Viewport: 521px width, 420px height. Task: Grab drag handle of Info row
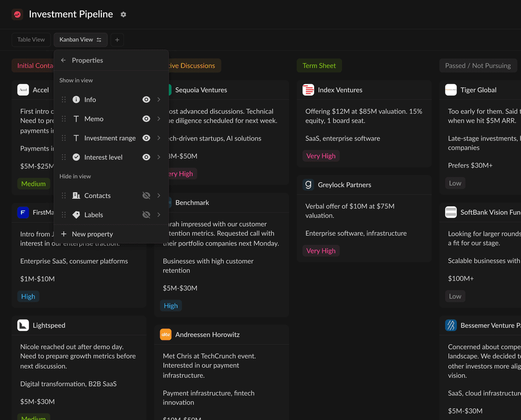[64, 100]
